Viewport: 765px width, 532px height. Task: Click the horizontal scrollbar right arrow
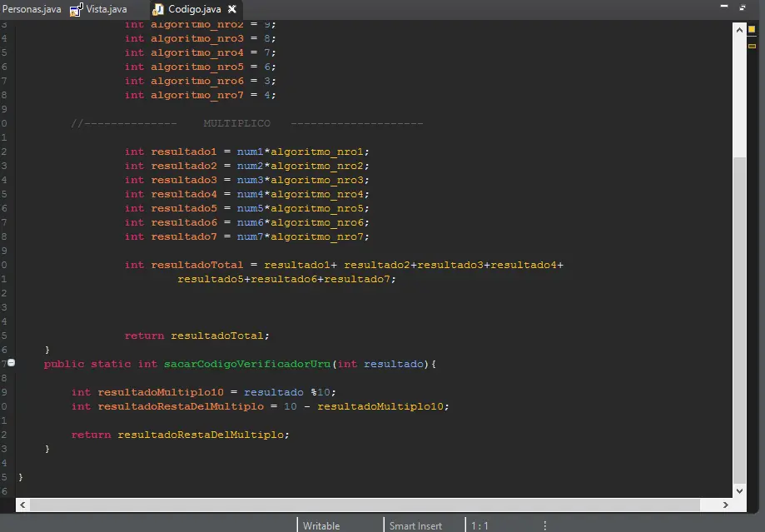tap(726, 505)
